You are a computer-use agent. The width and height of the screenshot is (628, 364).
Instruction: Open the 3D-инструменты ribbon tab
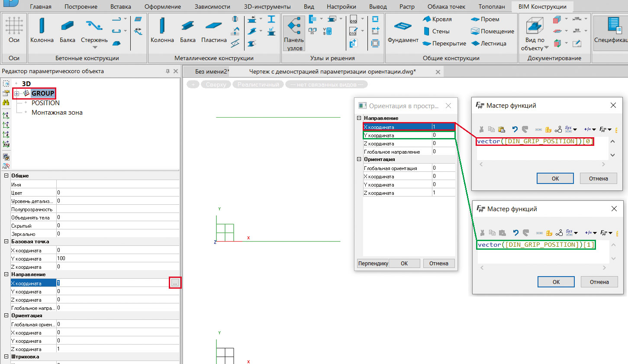pyautogui.click(x=267, y=6)
